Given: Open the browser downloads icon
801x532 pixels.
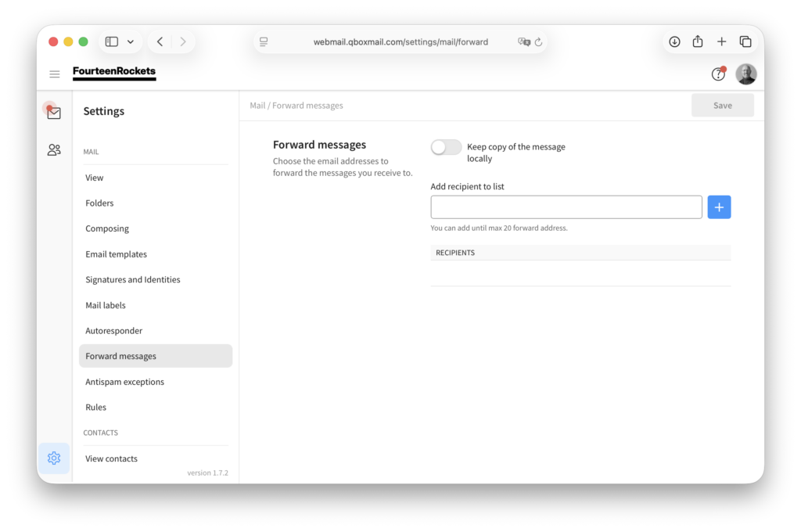Looking at the screenshot, I should coord(674,42).
